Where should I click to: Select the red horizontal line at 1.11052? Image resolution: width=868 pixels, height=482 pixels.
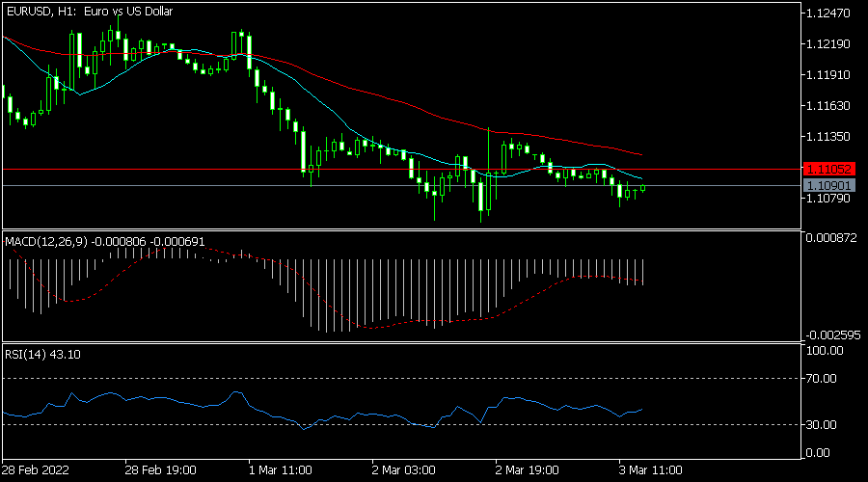tap(402, 170)
